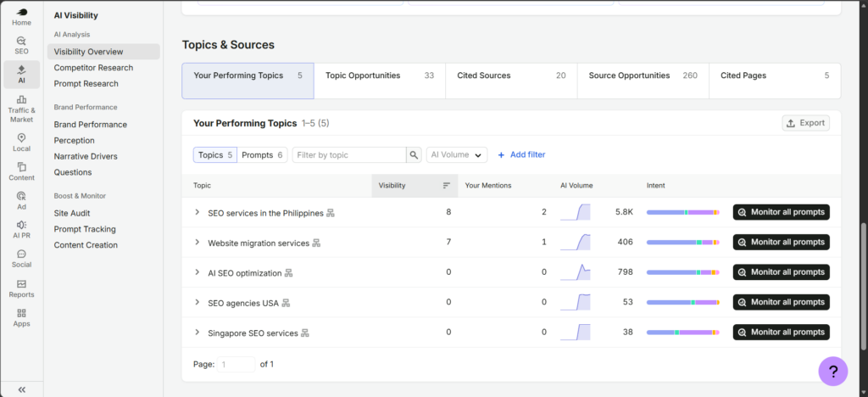Open Questions menu item
868x397 pixels.
[x=73, y=172]
